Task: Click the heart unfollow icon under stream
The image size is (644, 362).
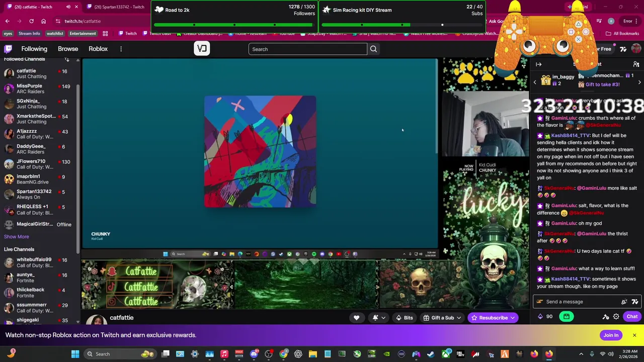Action: (x=356, y=318)
